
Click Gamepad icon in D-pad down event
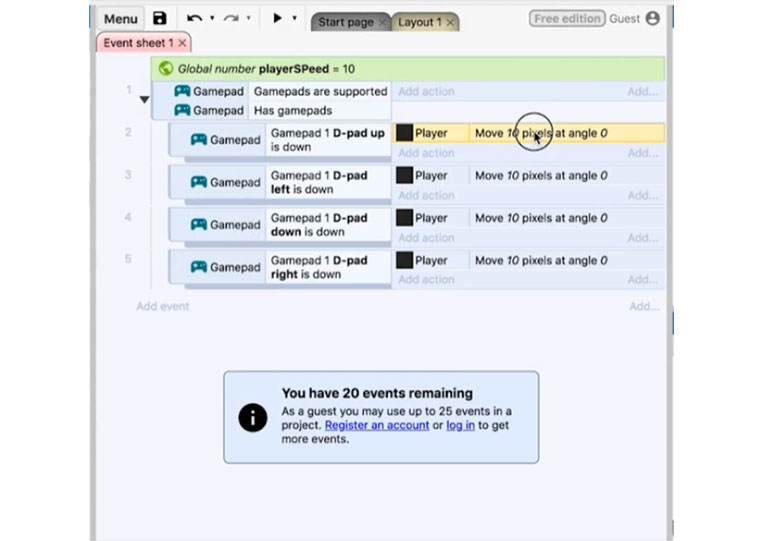tap(199, 224)
